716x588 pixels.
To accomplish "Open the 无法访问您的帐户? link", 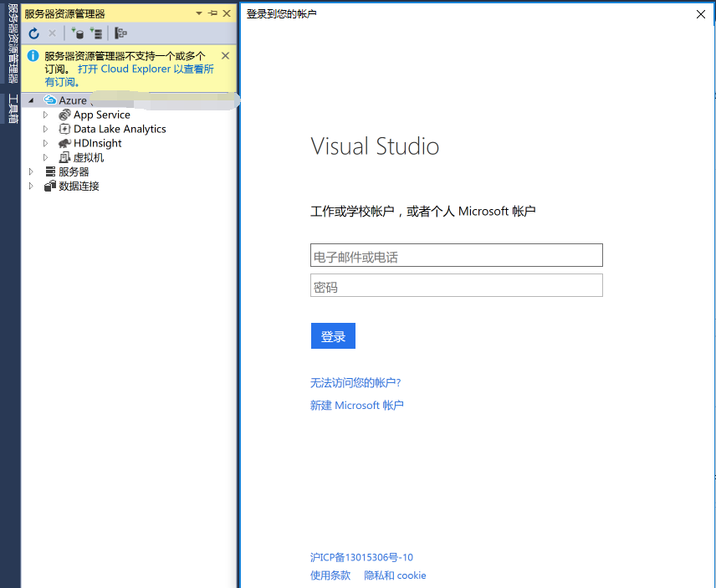I will (x=355, y=383).
